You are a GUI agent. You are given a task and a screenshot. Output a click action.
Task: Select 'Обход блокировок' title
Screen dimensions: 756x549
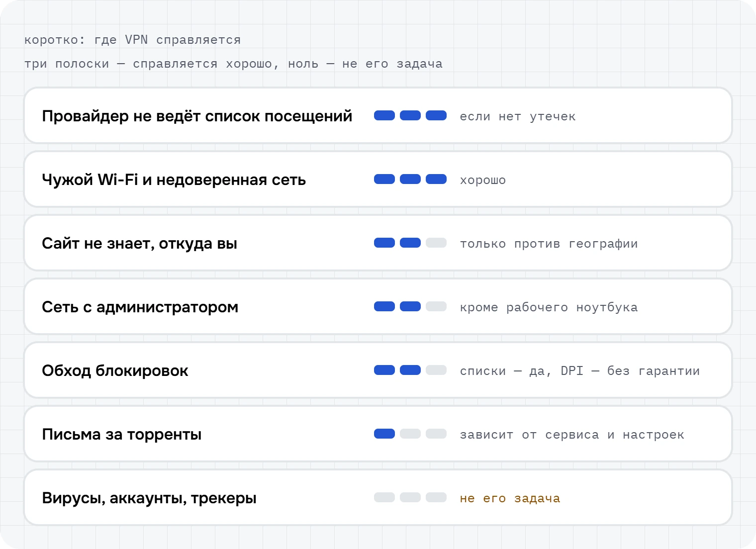[115, 370]
